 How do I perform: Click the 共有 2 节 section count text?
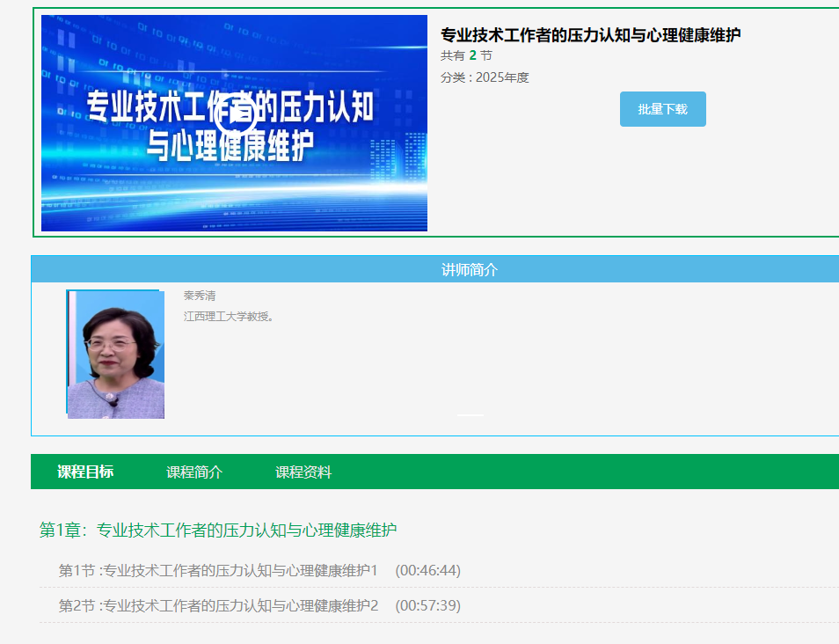pyautogui.click(x=466, y=55)
